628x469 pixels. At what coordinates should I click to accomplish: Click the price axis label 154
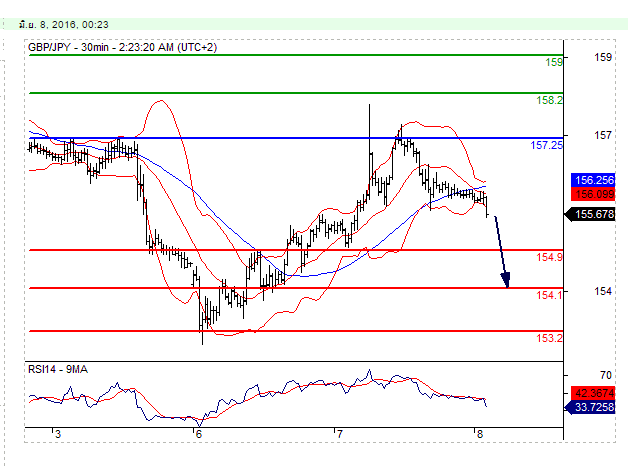click(x=603, y=291)
